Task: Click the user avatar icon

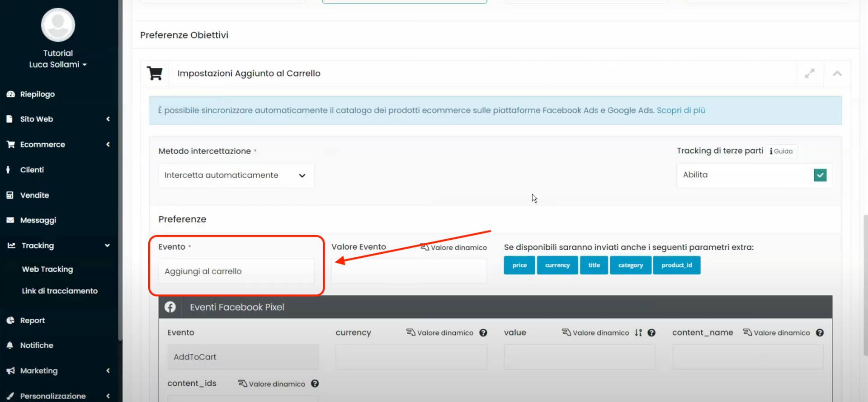Action: pyautogui.click(x=58, y=25)
